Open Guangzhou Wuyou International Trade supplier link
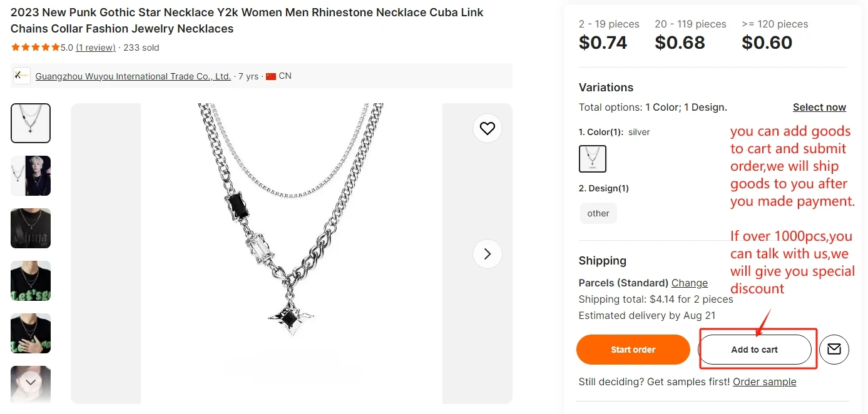Viewport: 868px width, 414px height. pos(133,76)
